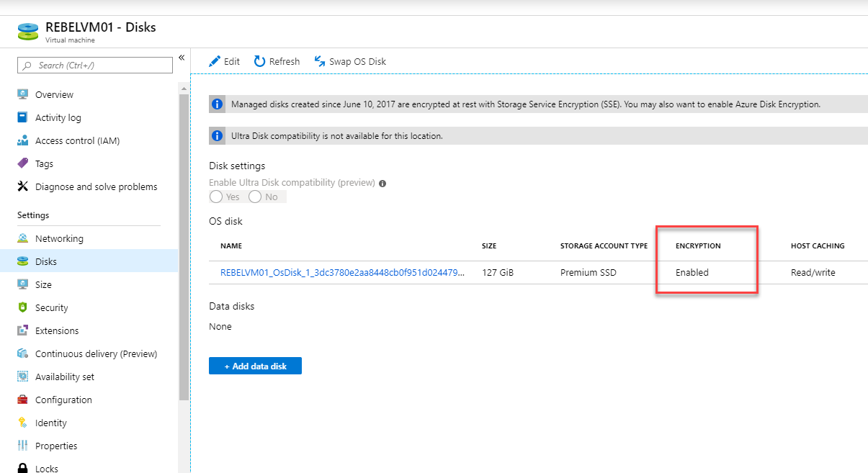Open the Networking settings menu item

59,238
